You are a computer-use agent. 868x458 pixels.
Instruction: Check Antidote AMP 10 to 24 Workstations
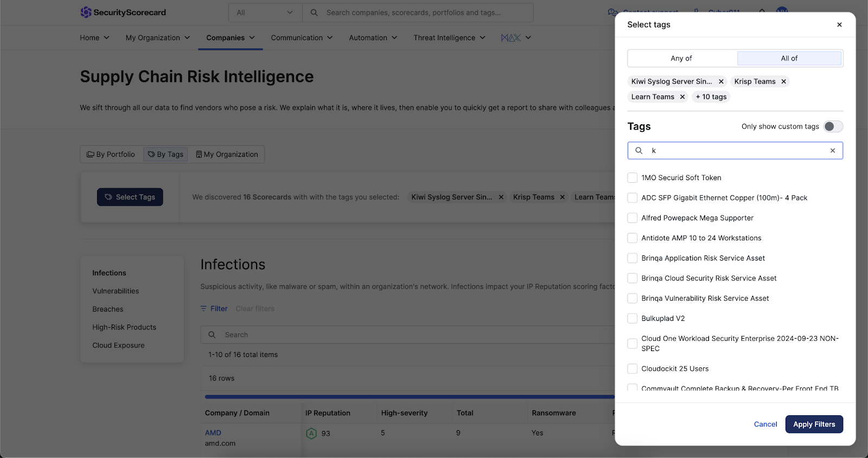pyautogui.click(x=632, y=238)
